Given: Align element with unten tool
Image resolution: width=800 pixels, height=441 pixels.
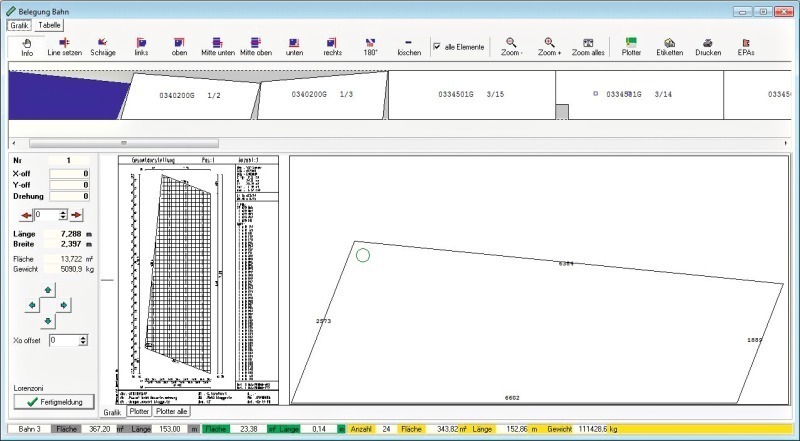Looking at the screenshot, I should [x=294, y=47].
